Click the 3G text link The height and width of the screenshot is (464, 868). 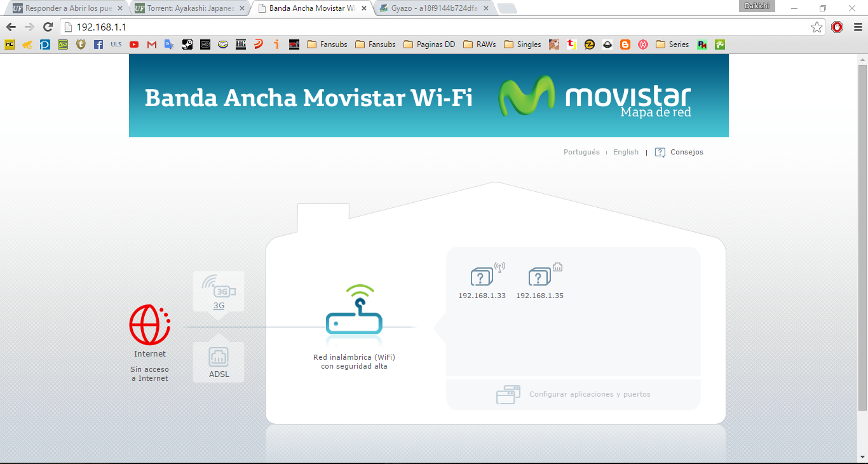[219, 306]
